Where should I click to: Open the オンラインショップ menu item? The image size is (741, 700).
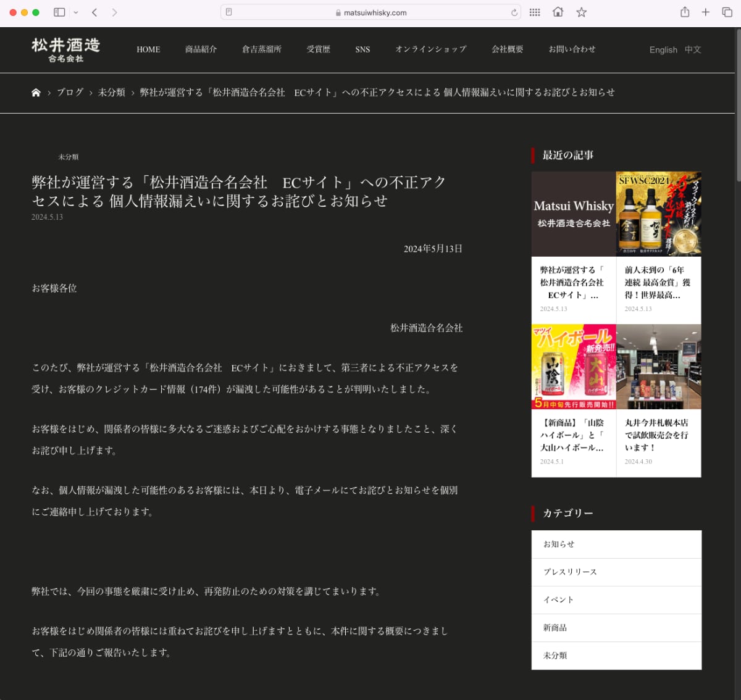click(430, 49)
